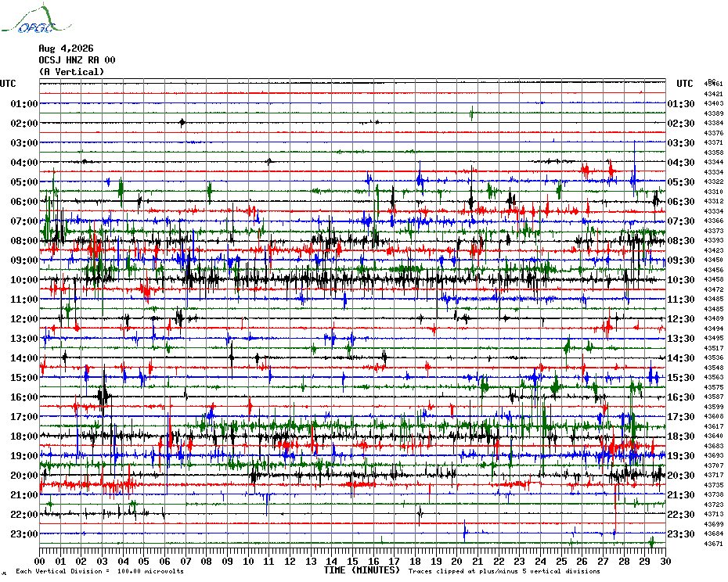Click minute axis tick label '05'
The height and width of the screenshot is (582, 728).
pyautogui.click(x=144, y=562)
